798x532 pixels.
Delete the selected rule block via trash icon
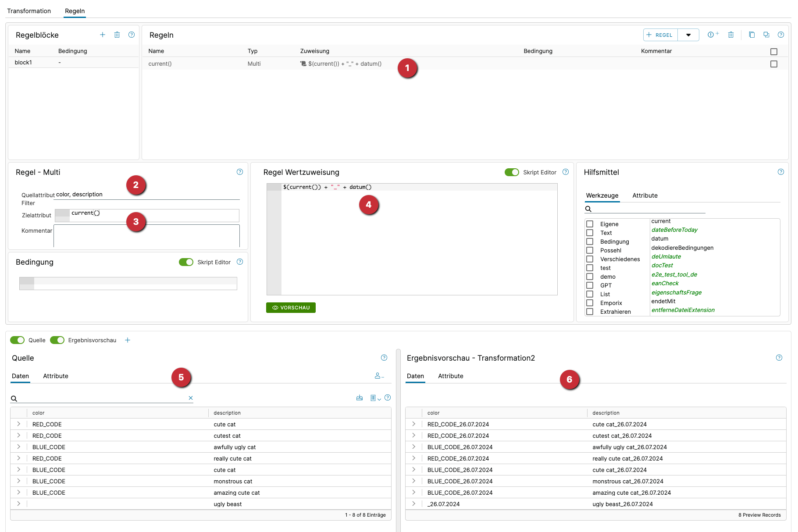pos(117,35)
